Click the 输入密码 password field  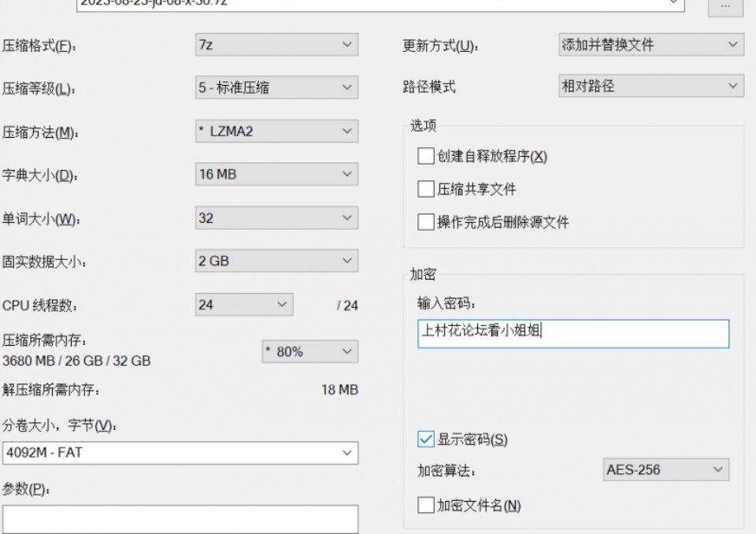(x=573, y=333)
